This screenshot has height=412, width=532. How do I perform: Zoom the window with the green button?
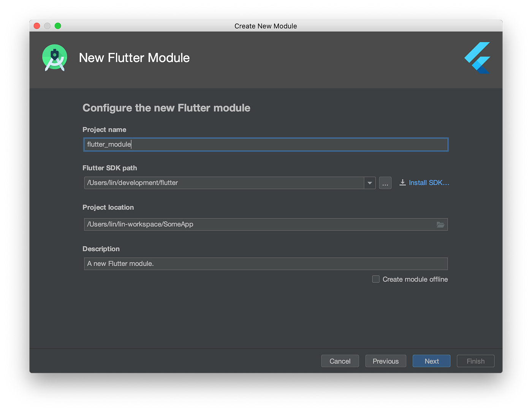click(58, 25)
